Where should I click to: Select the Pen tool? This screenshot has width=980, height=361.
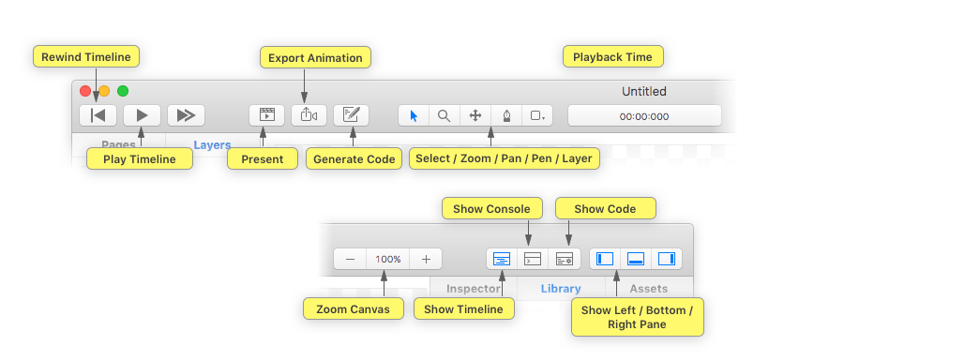[x=506, y=115]
